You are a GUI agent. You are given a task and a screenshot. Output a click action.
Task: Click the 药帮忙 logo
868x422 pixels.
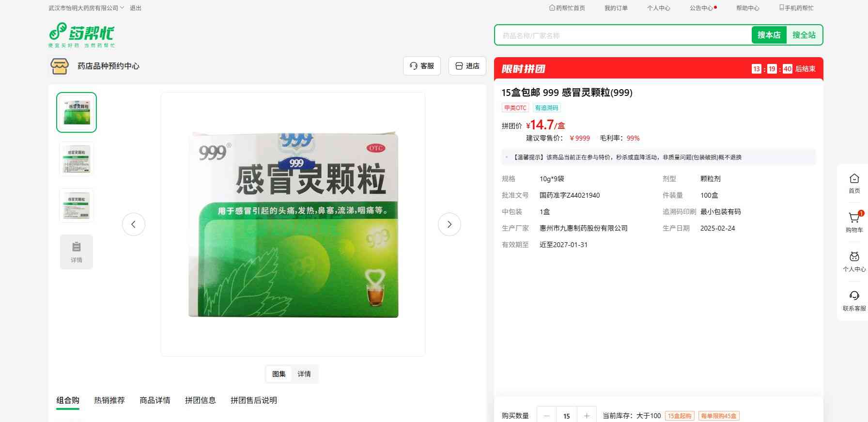(x=81, y=35)
